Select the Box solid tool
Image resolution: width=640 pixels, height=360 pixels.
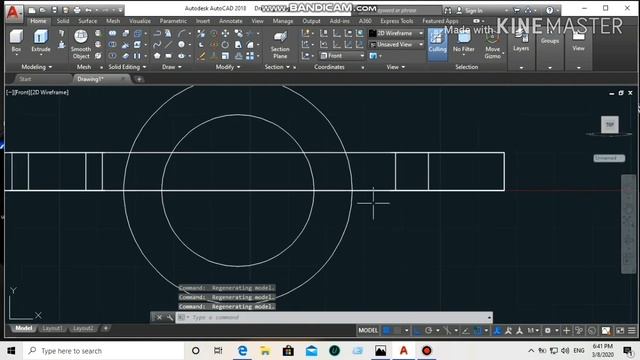[16, 41]
